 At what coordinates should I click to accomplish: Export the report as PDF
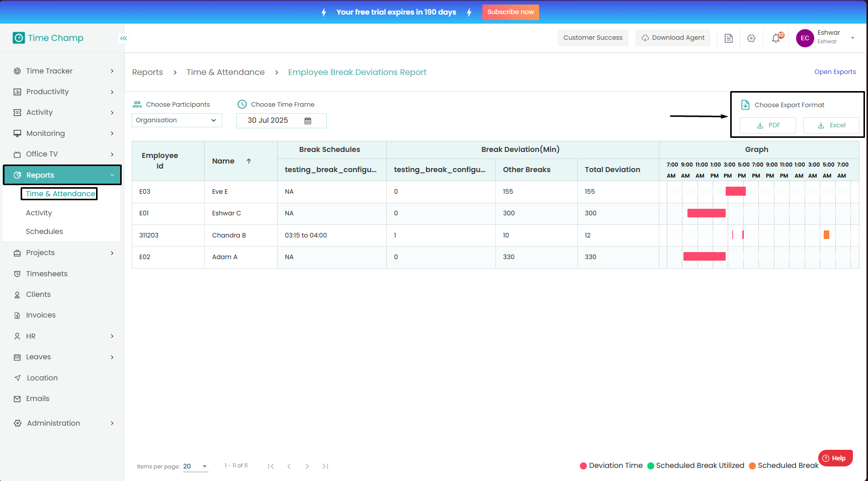768,125
